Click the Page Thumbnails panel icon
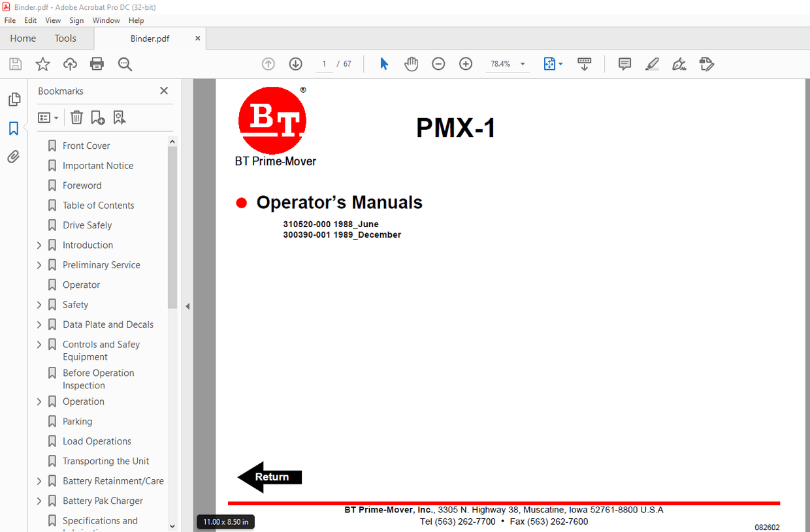810x532 pixels. pyautogui.click(x=14, y=99)
